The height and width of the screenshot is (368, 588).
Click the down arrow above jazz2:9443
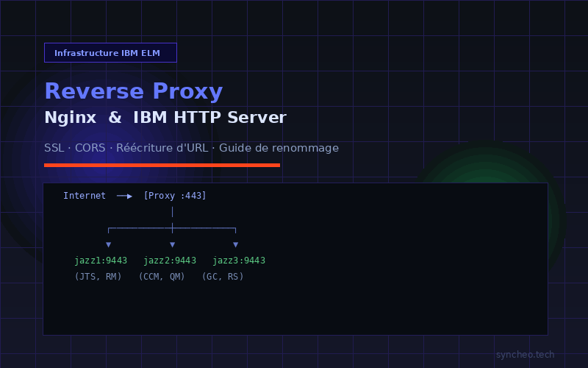pos(172,244)
